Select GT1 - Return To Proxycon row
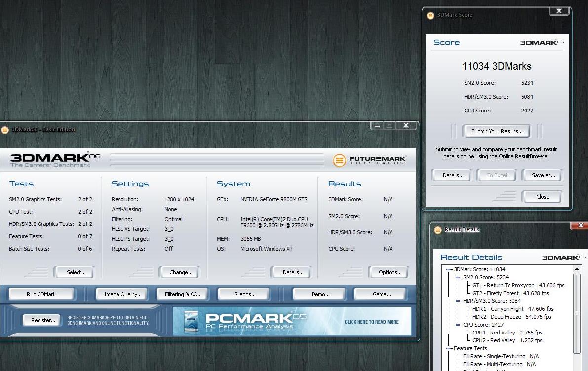Image resolution: width=588 pixels, height=371 pixels. (518, 285)
